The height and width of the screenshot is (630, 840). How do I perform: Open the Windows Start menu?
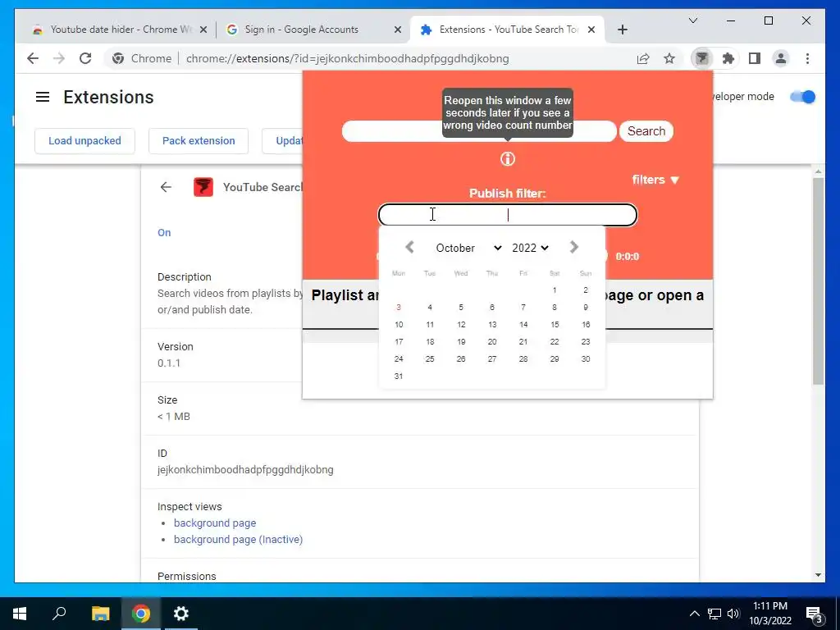pyautogui.click(x=20, y=614)
